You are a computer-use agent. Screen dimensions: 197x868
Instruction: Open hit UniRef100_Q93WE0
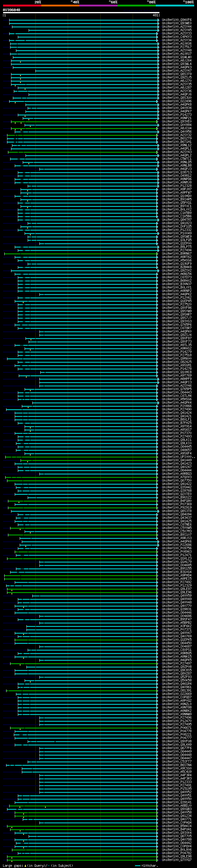click(177, 24)
